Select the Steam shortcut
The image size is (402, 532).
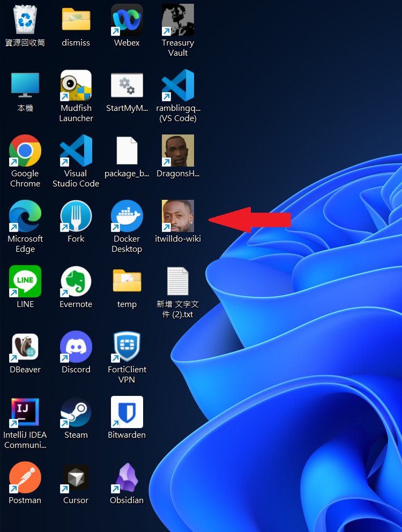[x=76, y=412]
